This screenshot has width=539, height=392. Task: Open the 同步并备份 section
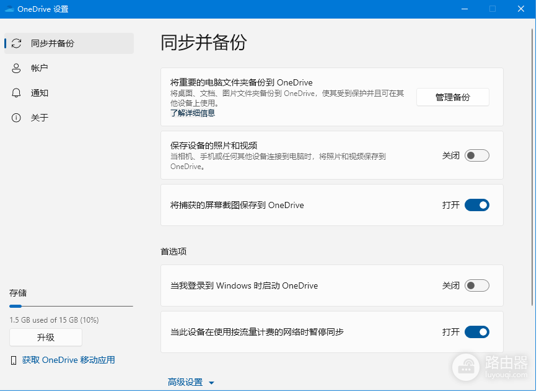pyautogui.click(x=69, y=43)
